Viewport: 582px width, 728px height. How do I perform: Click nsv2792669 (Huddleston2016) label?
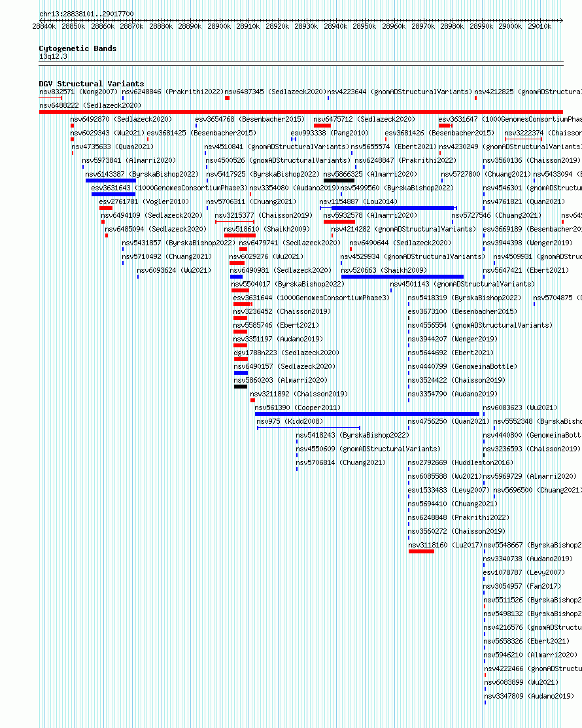pyautogui.click(x=460, y=462)
